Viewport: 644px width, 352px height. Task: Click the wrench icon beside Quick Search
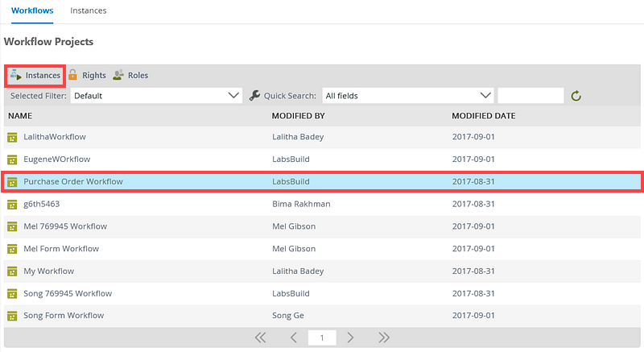point(255,96)
